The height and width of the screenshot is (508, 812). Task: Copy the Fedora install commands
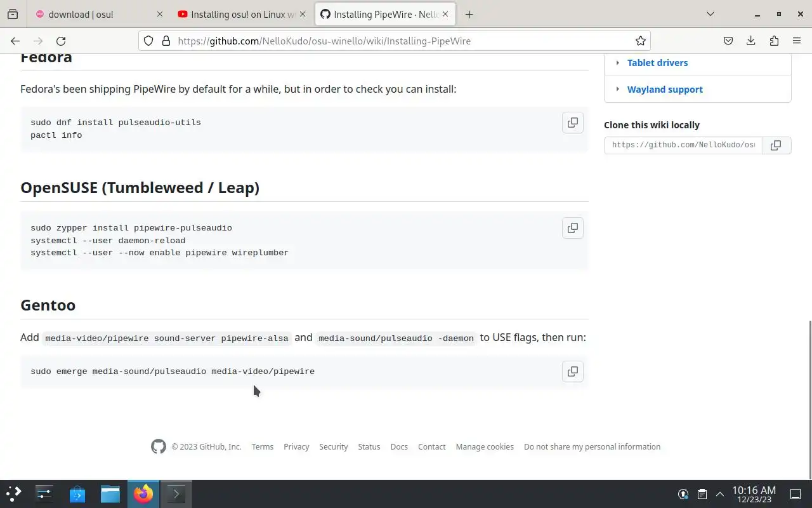573,123
